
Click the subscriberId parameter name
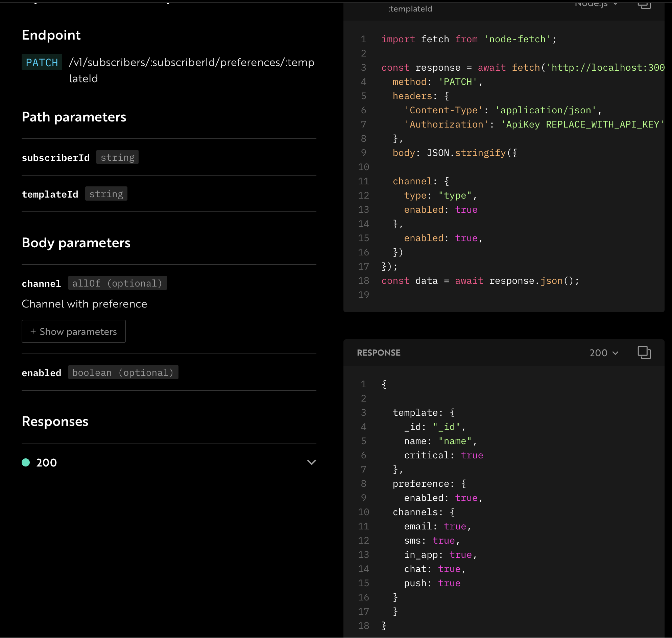(56, 157)
